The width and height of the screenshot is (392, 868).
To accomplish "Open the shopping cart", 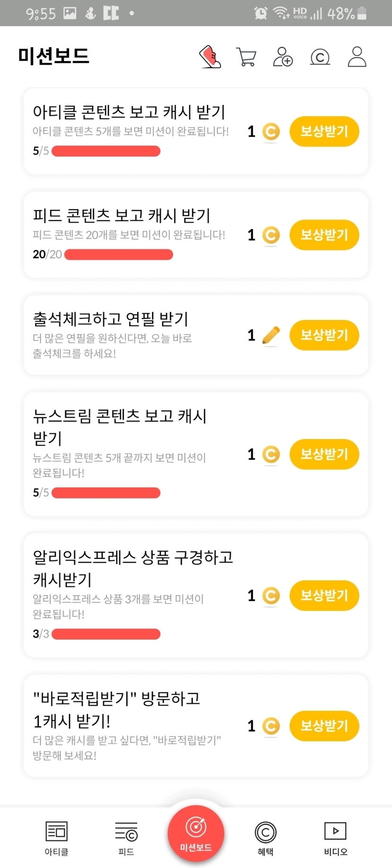I will (x=246, y=57).
